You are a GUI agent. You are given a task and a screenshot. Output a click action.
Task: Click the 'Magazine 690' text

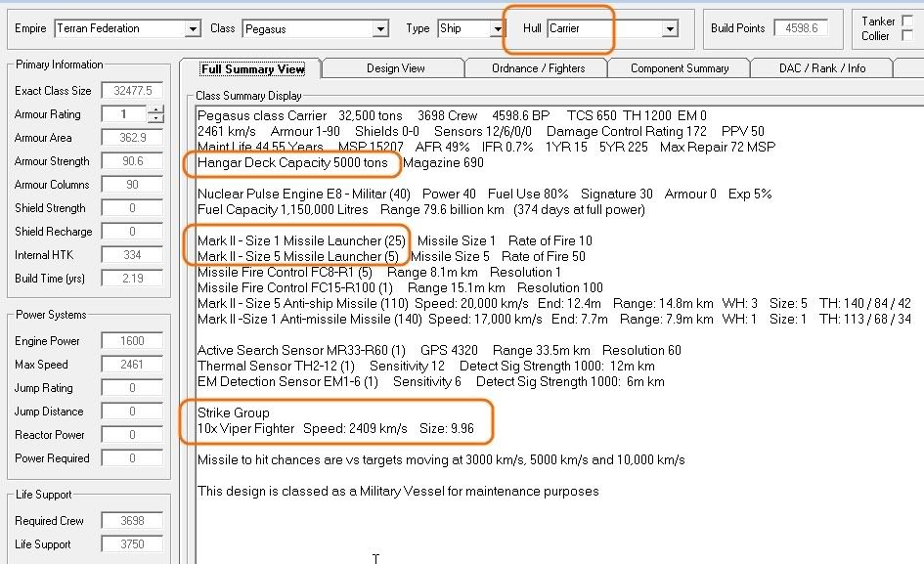coord(443,162)
